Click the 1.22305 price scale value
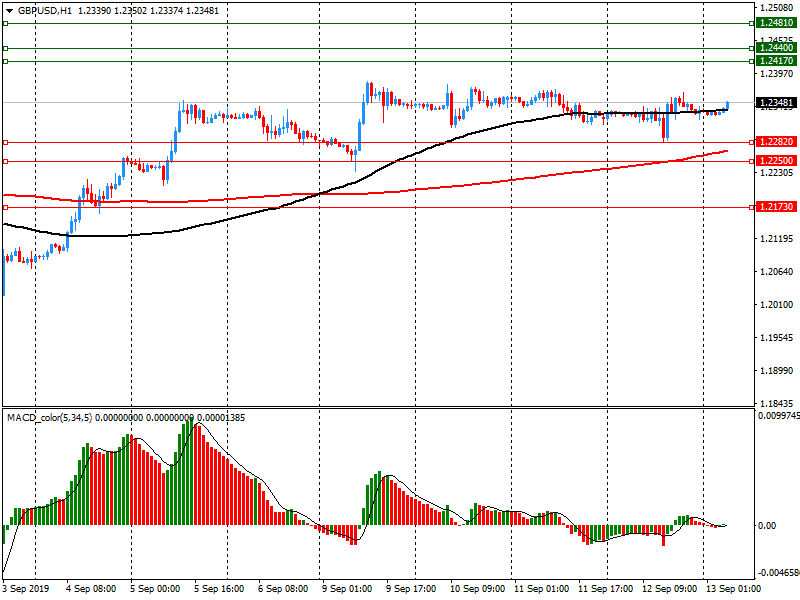The height and width of the screenshot is (600, 800). [777, 172]
